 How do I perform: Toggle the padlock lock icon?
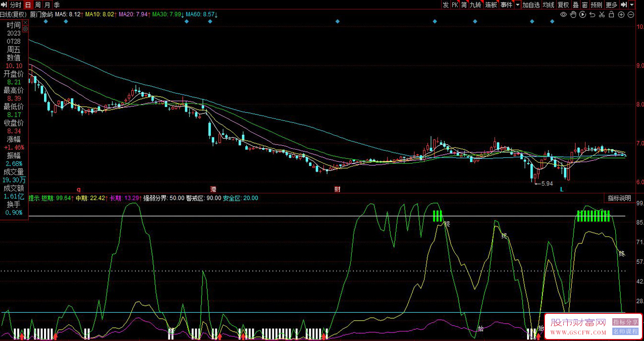[611, 14]
